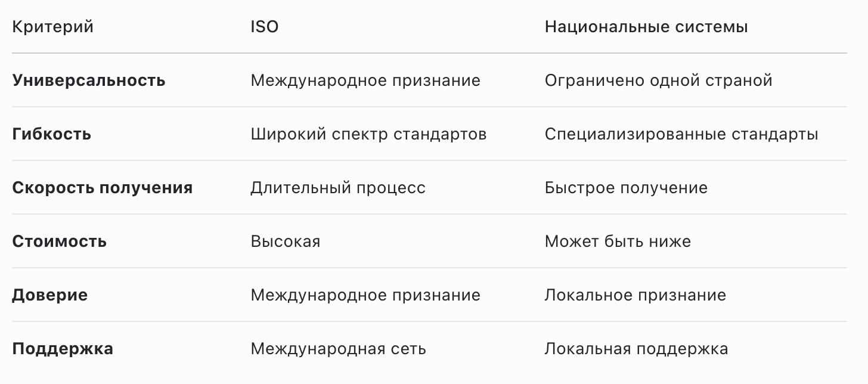Click the Может быть ниже cell
Image resolution: width=868 pixels, height=384 pixels.
coord(618,241)
